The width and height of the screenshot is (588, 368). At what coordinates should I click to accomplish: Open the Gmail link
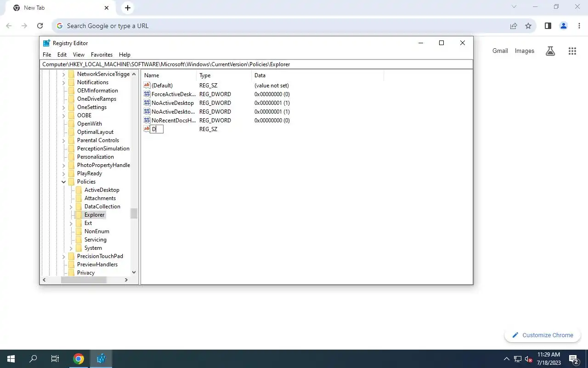click(500, 51)
